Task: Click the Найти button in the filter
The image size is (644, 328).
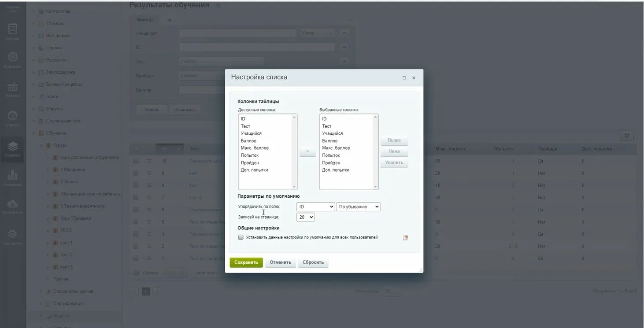Action: pyautogui.click(x=152, y=109)
